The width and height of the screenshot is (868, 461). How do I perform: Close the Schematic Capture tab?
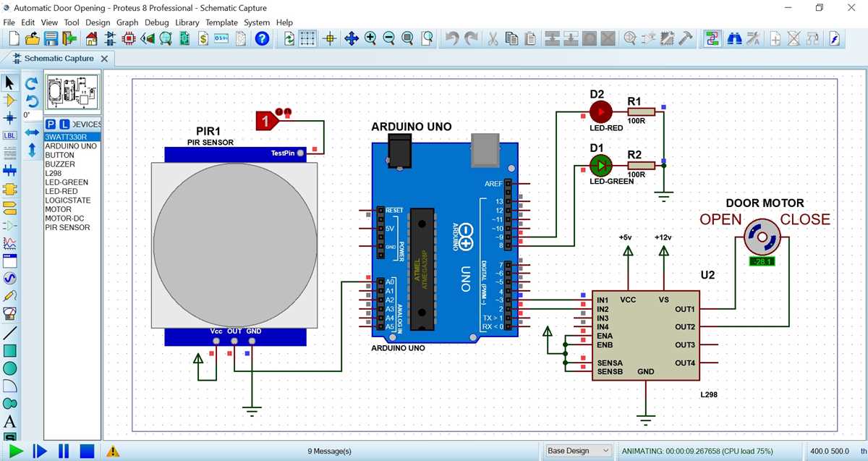click(x=104, y=59)
